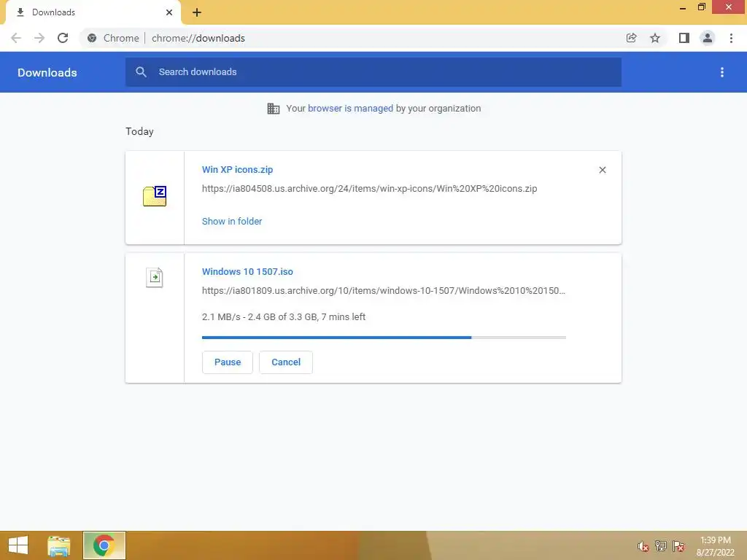The width and height of the screenshot is (747, 560).
Task: Open a new tab with plus button
Action: point(197,12)
